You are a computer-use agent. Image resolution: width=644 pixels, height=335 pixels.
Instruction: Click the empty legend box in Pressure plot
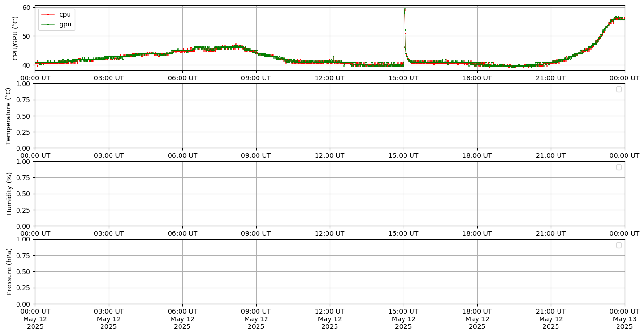(618, 245)
